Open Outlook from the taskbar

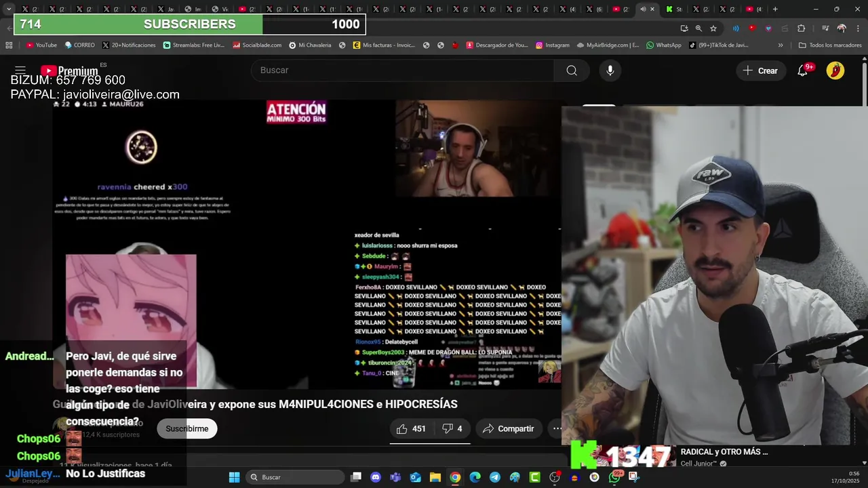click(x=415, y=477)
